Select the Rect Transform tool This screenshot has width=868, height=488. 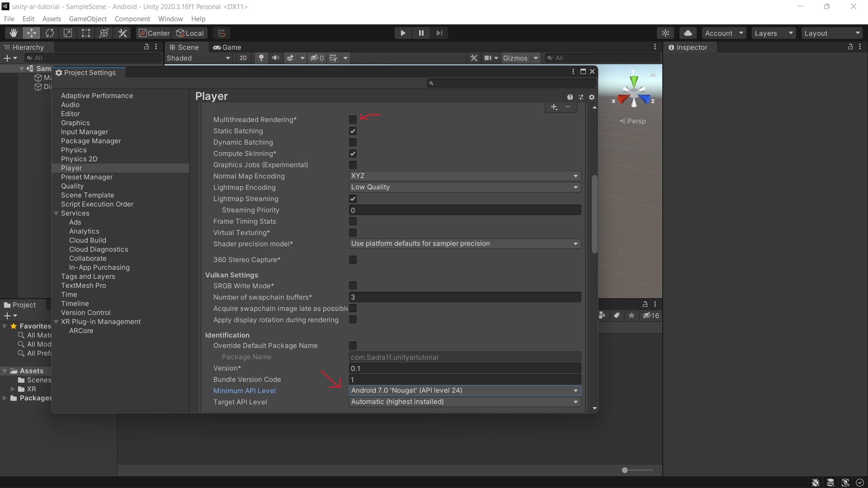[x=86, y=33]
